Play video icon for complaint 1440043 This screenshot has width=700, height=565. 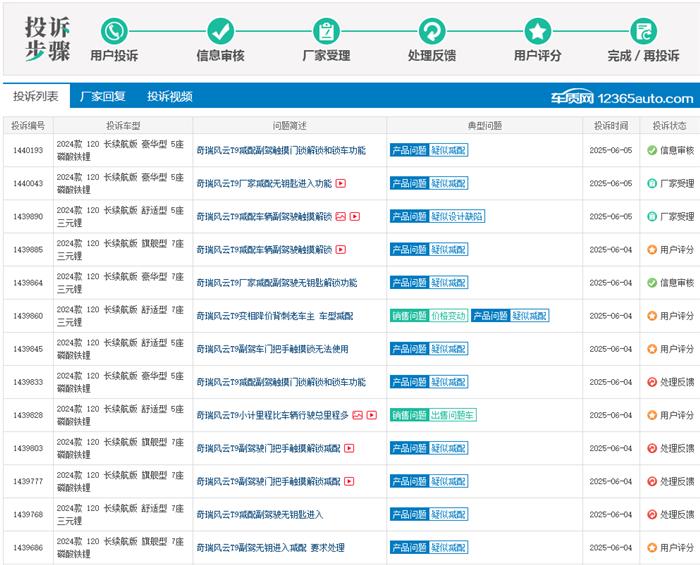[x=341, y=183]
